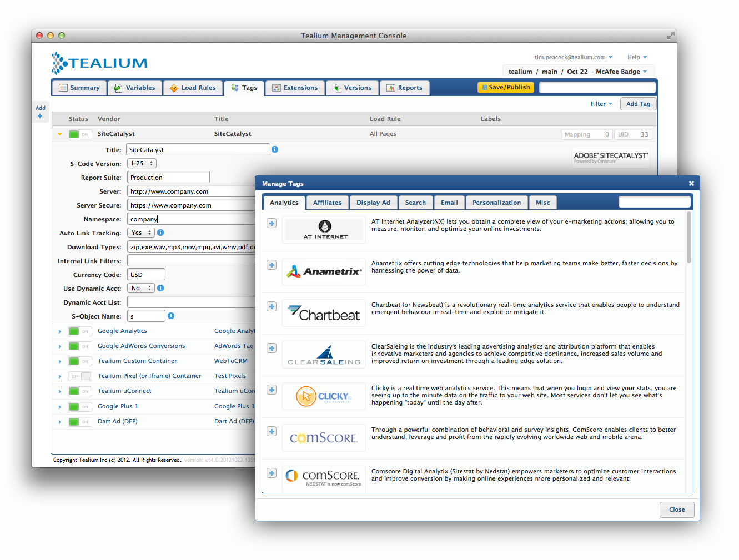Click the Save/Publish button
The width and height of the screenshot is (739, 560).
click(506, 87)
